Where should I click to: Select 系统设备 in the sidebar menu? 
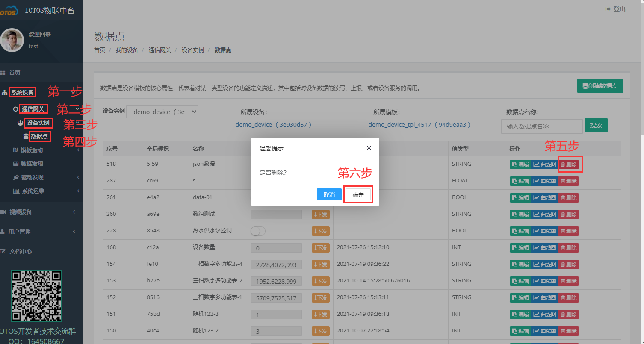(x=22, y=92)
